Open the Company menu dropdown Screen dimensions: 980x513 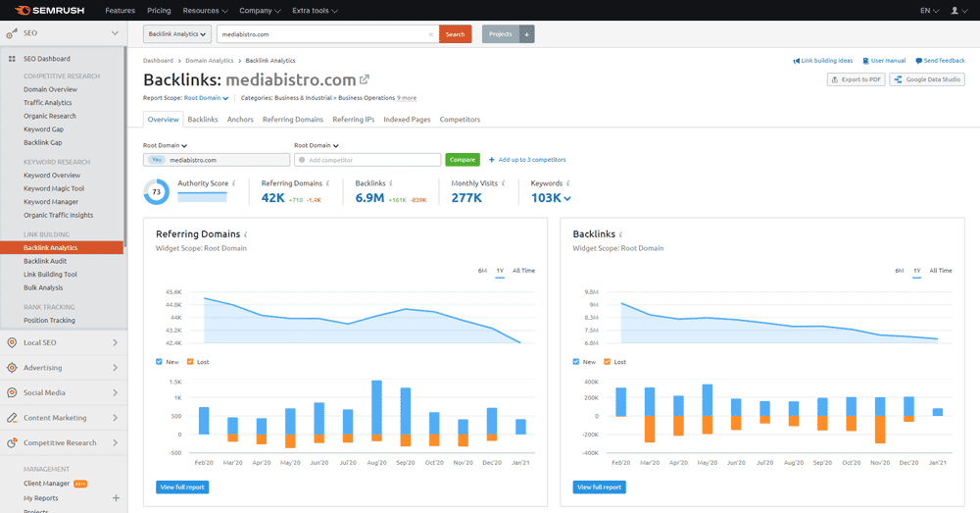(260, 11)
